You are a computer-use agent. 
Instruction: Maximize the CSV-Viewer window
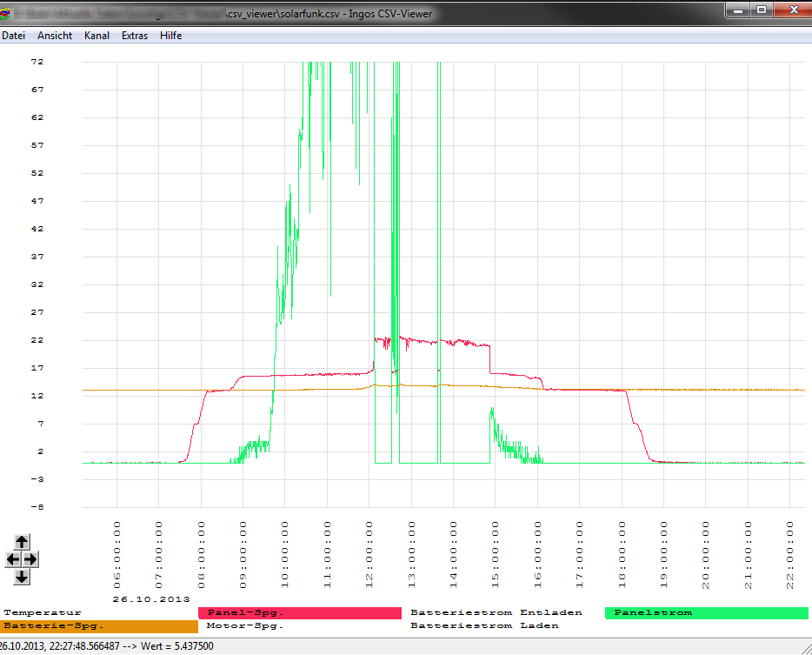pyautogui.click(x=761, y=10)
